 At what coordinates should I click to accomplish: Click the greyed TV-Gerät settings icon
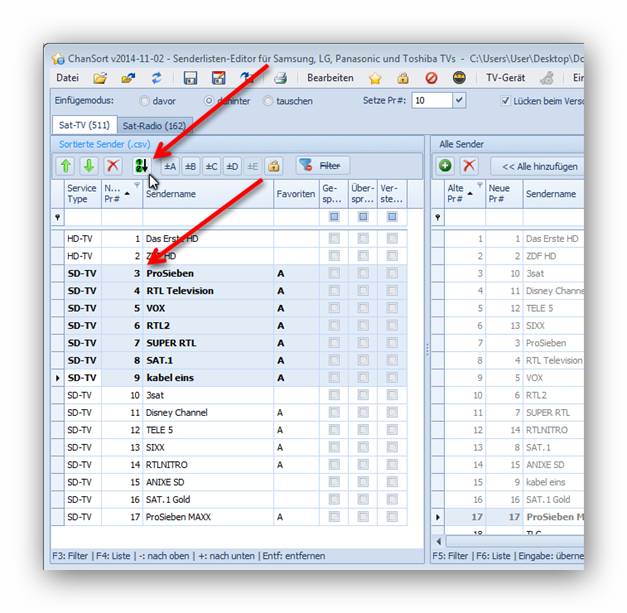547,78
